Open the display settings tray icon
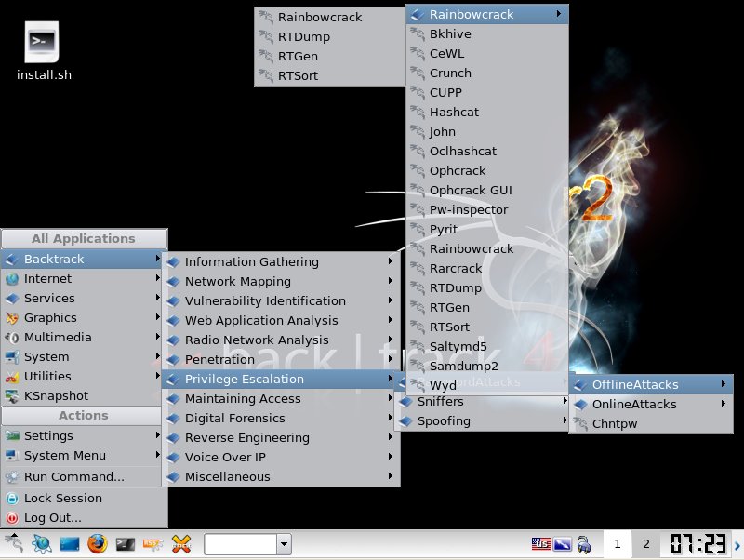 coord(563,544)
